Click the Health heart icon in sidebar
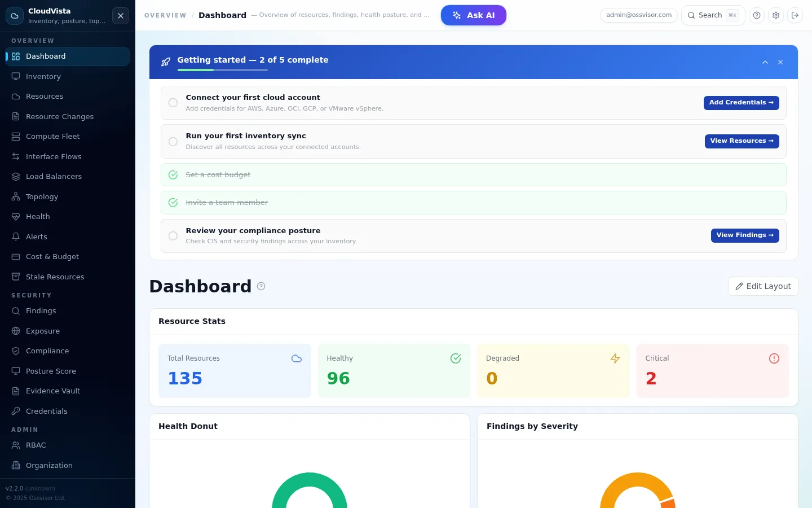This screenshot has height=508, width=812. pyautogui.click(x=16, y=217)
